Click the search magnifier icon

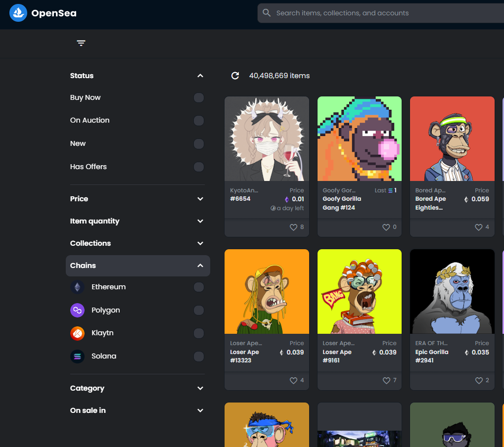click(x=267, y=13)
